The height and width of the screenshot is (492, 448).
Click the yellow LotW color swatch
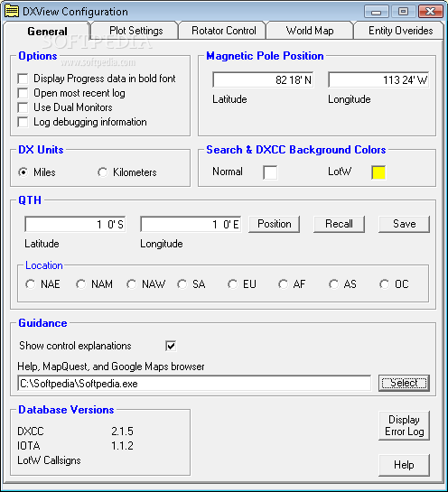point(378,172)
